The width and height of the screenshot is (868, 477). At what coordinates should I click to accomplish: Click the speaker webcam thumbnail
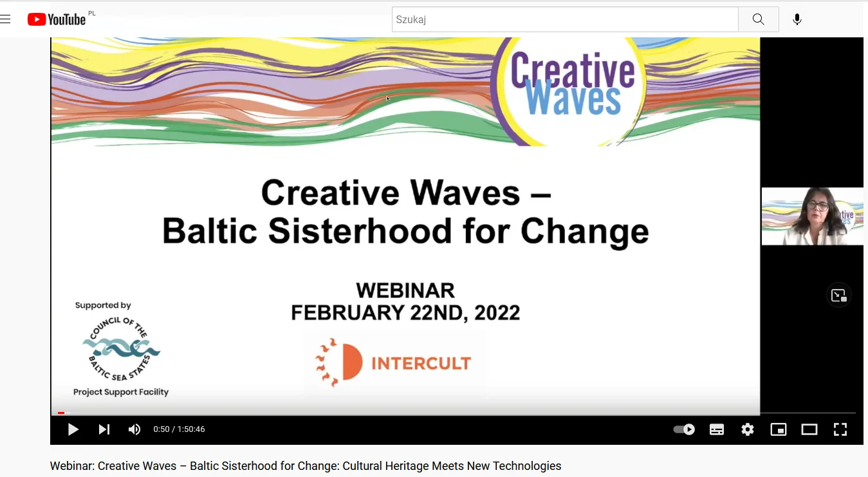(x=813, y=216)
